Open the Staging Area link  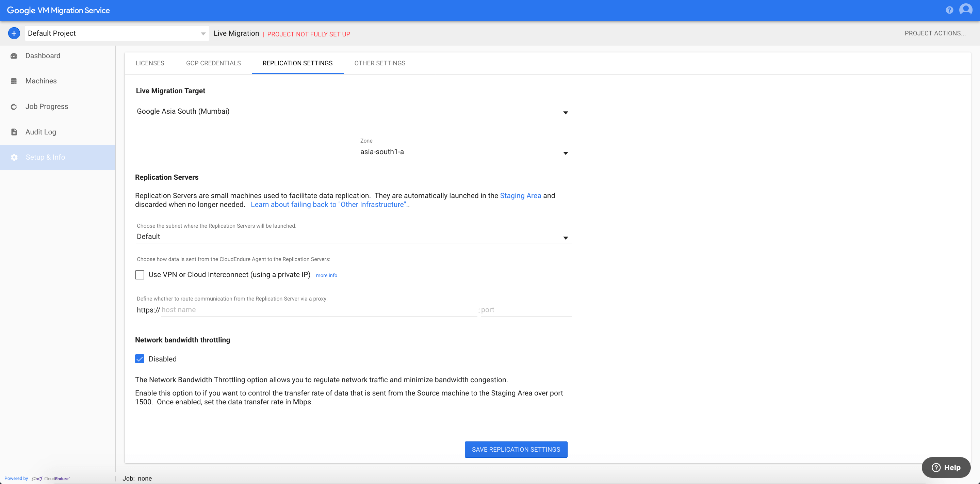tap(520, 196)
